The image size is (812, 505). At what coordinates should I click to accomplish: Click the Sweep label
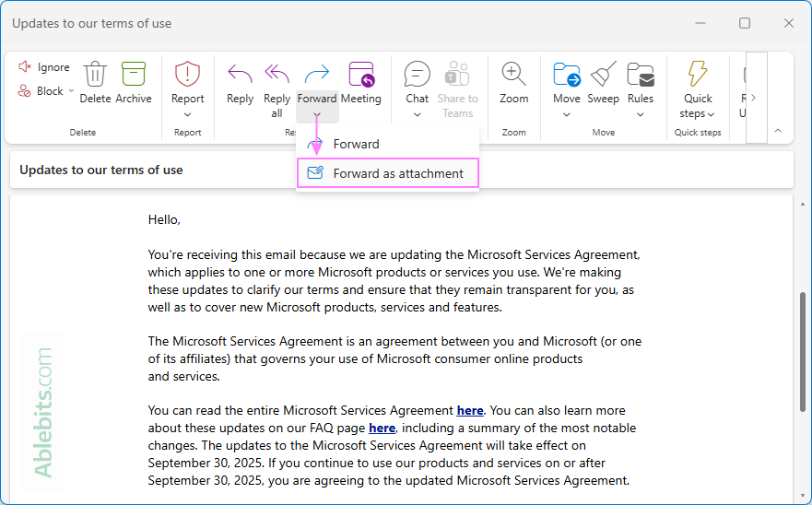(604, 99)
